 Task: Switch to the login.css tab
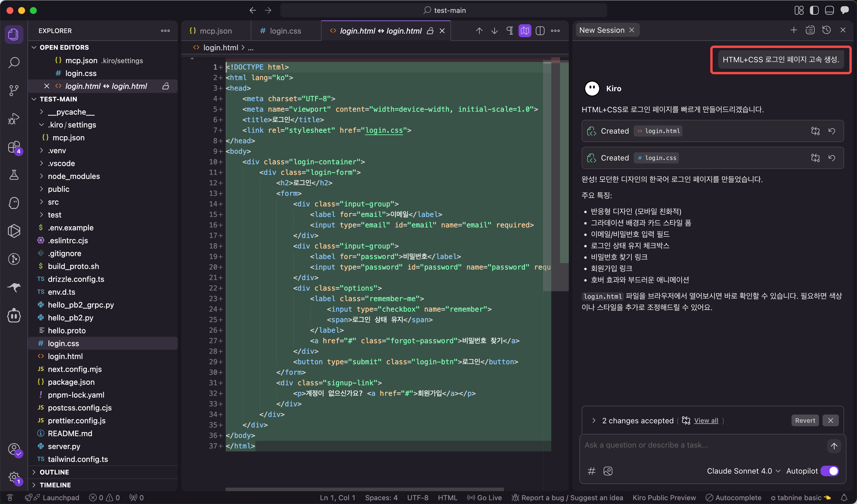285,31
